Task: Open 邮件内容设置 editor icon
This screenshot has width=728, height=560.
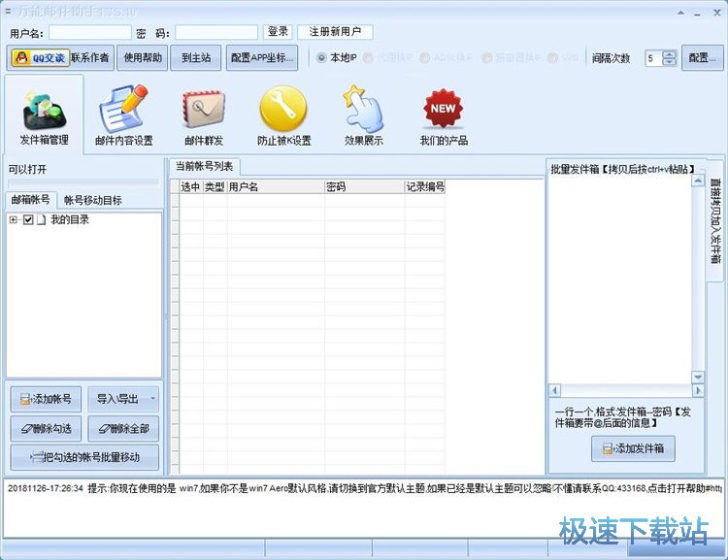Action: point(123,109)
